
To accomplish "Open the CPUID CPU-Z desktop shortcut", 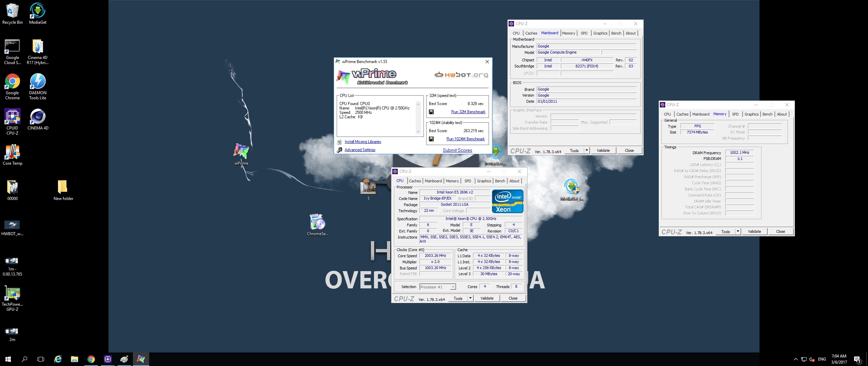I will tap(13, 122).
